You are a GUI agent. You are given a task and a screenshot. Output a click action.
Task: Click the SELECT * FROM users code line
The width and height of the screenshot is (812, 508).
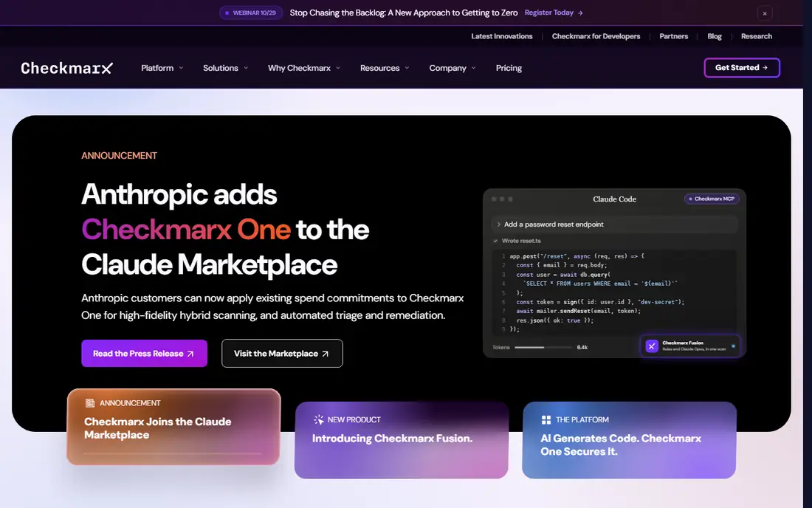(601, 284)
